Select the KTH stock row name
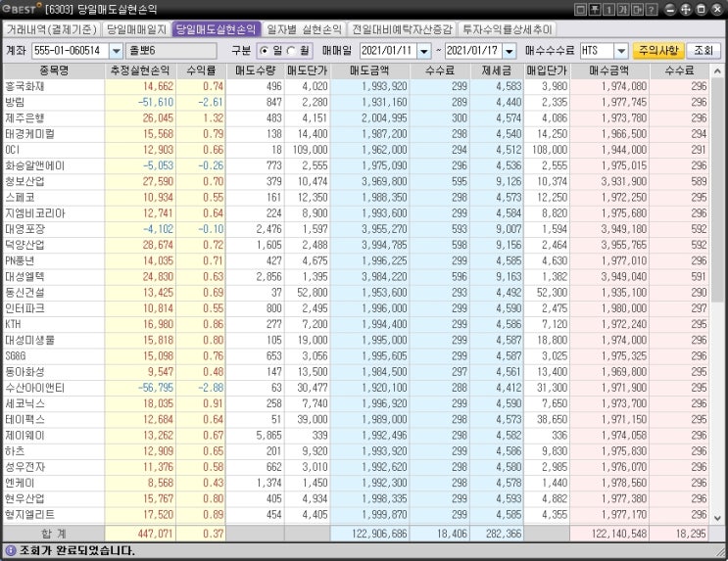This screenshot has width=728, height=561. [13, 324]
